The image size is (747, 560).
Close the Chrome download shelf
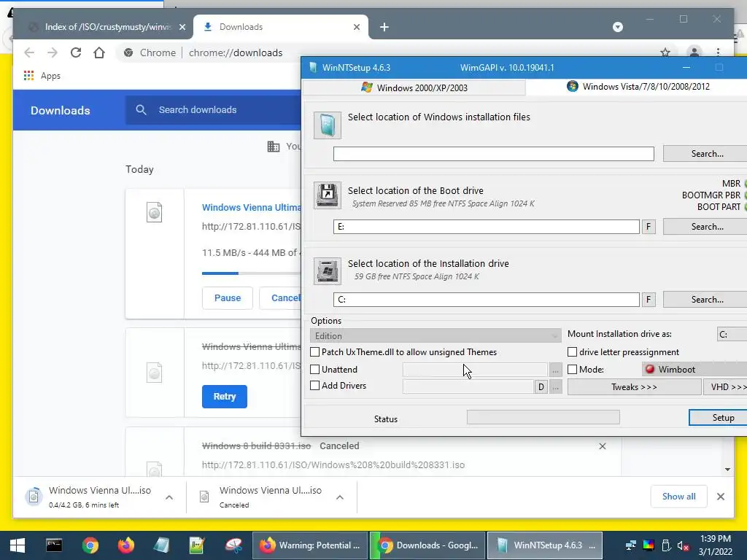coord(720,497)
